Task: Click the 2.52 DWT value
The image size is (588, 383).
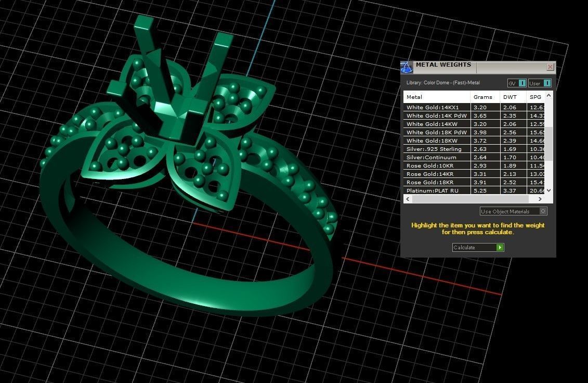Action: pyautogui.click(x=509, y=182)
